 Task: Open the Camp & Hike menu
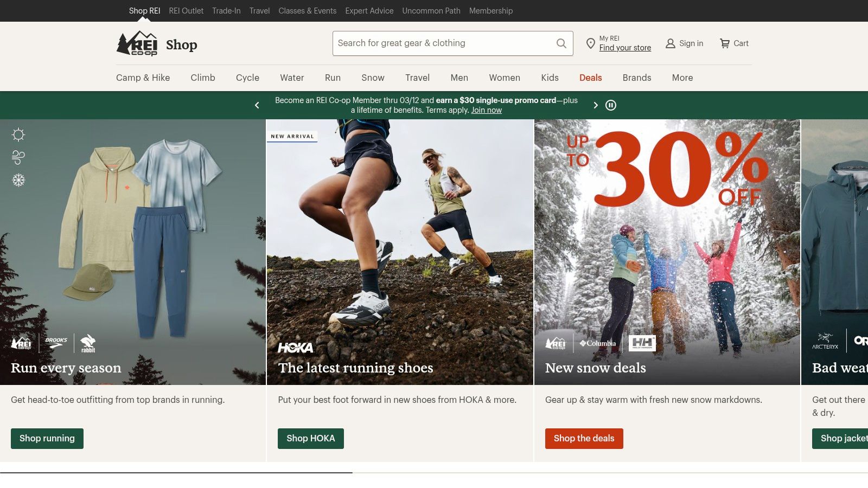pyautogui.click(x=143, y=78)
